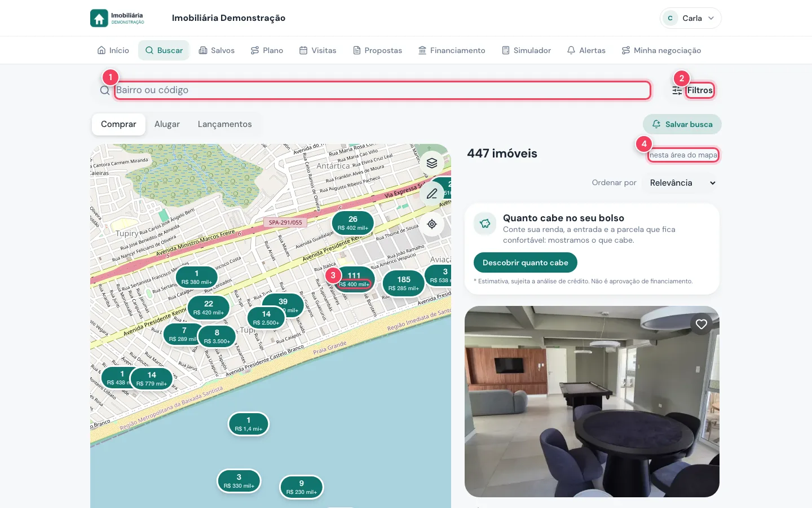
Task: Open Minha negociação
Action: point(661,50)
